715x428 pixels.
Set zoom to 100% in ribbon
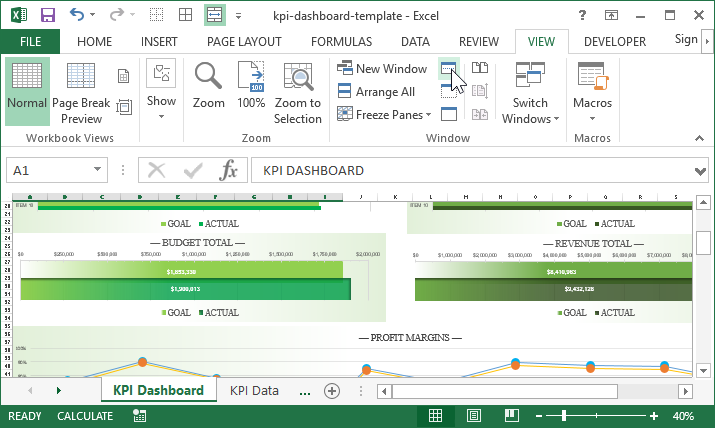tap(251, 90)
